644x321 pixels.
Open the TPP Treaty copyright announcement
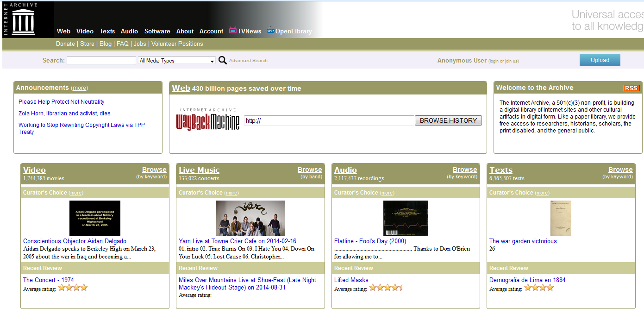(81, 128)
